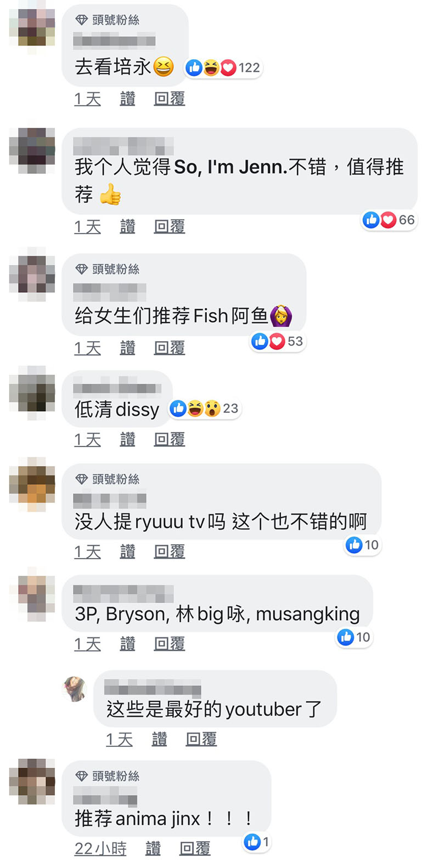Click 讚 under ryuuu tv comment

(x=127, y=552)
